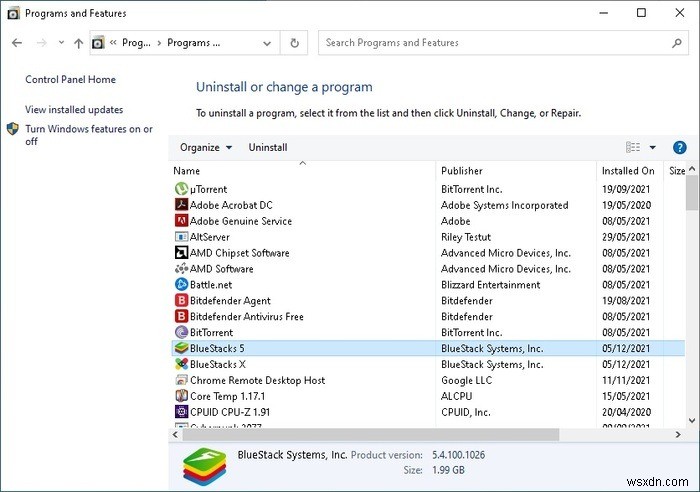The width and height of the screenshot is (700, 492).
Task: Click the Programs and Features title icon
Action: point(13,13)
